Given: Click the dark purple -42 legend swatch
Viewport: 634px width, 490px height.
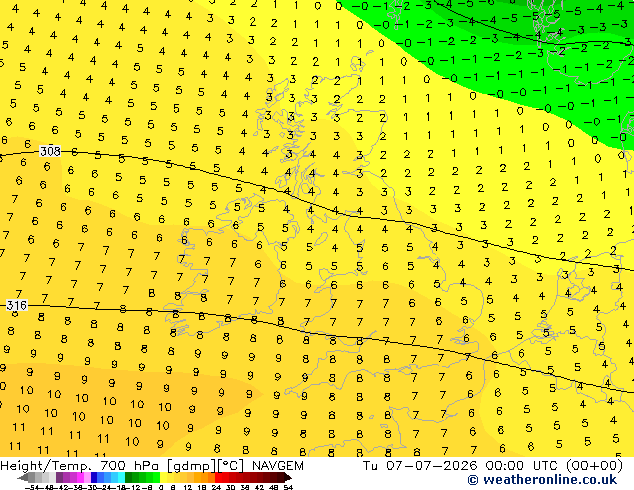Looking at the screenshot, I should pyautogui.click(x=59, y=477).
